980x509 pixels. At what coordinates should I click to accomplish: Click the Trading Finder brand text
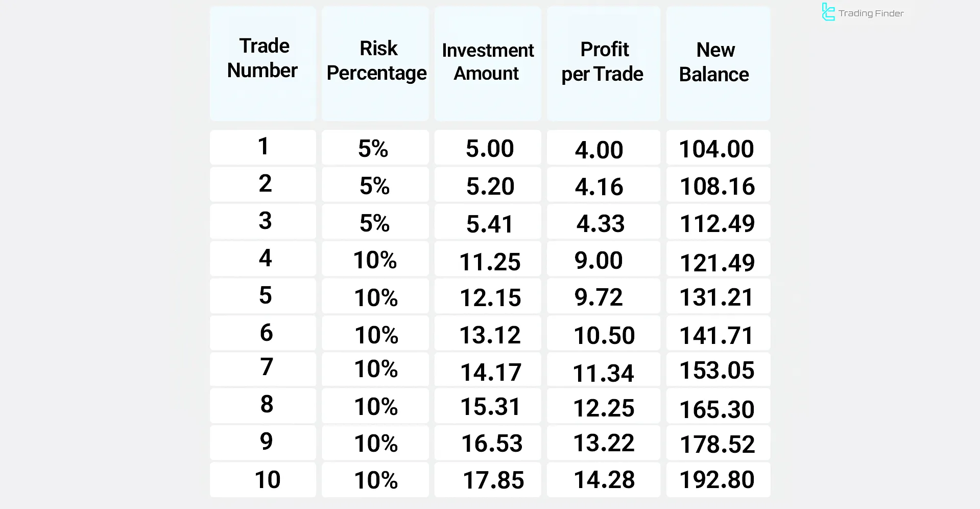pos(871,13)
